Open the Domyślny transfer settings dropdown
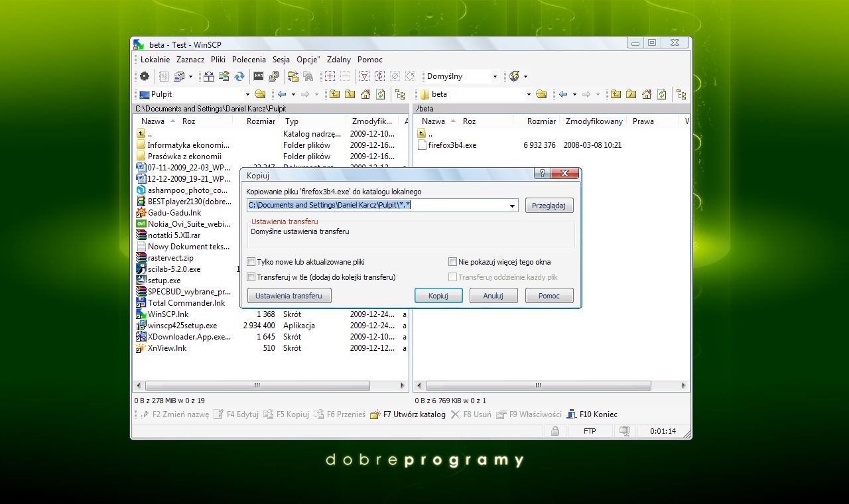 (495, 76)
